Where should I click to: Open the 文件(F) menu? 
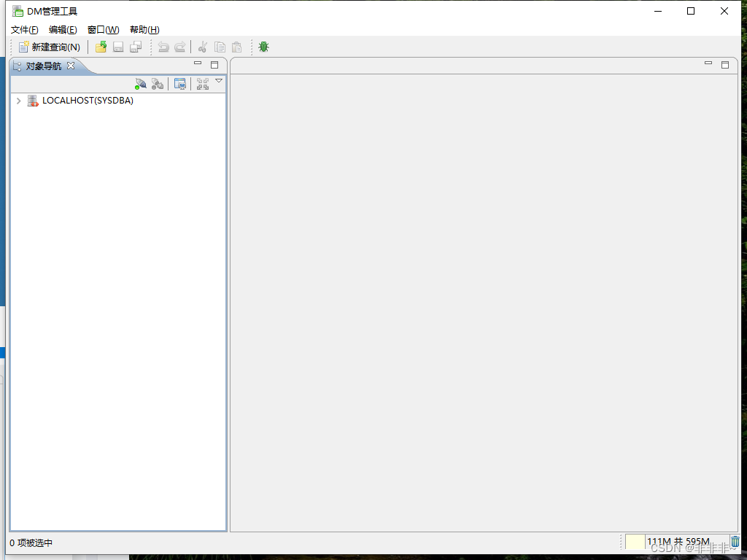(24, 29)
